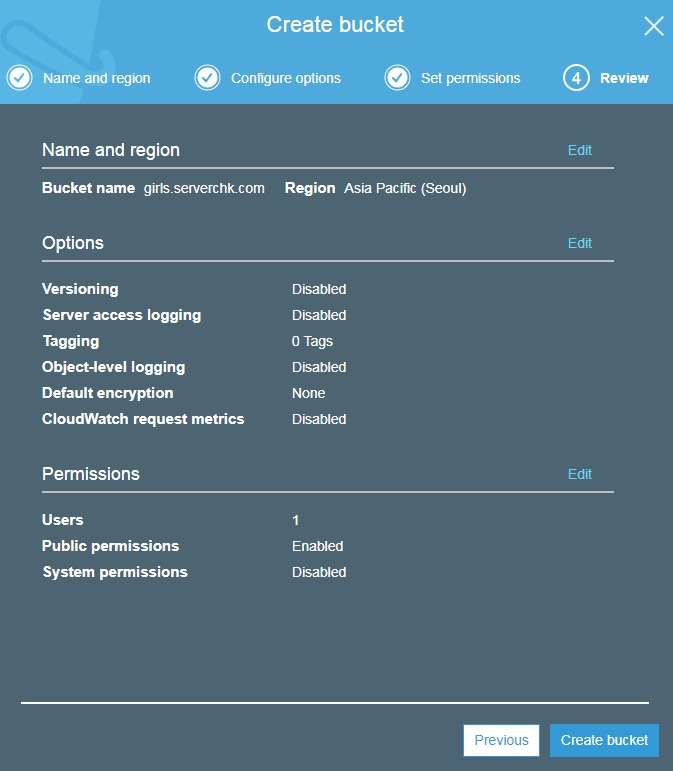
Task: Click the bucket name girls.serverchk.com
Action: pyautogui.click(x=204, y=188)
